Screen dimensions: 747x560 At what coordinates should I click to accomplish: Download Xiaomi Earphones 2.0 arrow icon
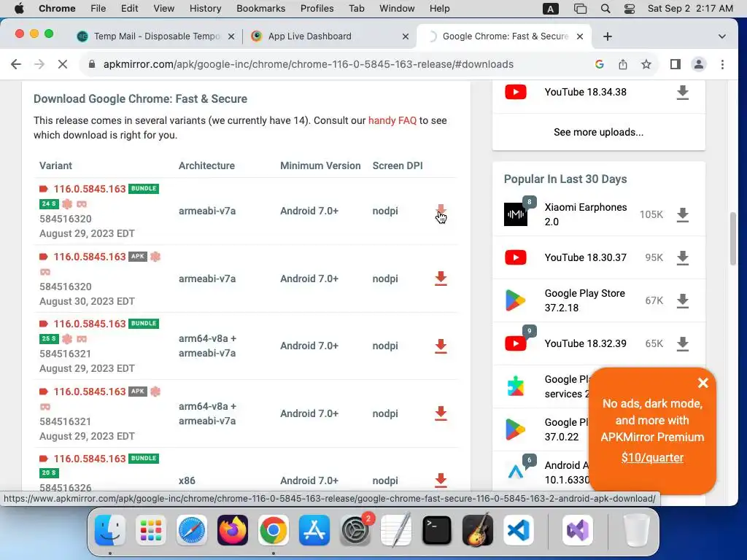click(x=683, y=215)
